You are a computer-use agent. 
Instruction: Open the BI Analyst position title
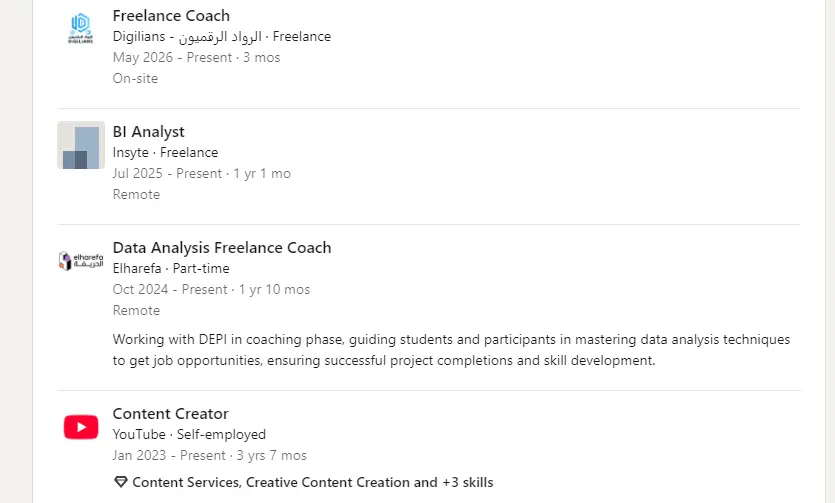(x=149, y=132)
